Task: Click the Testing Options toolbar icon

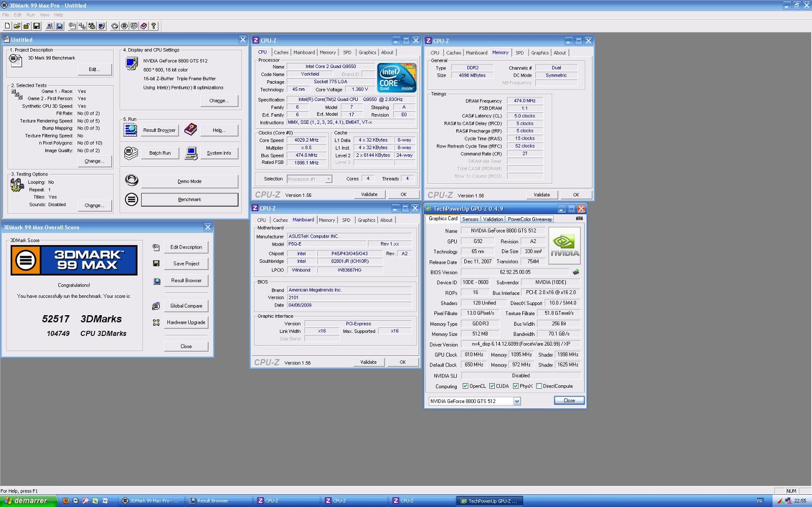Action: 92,26
